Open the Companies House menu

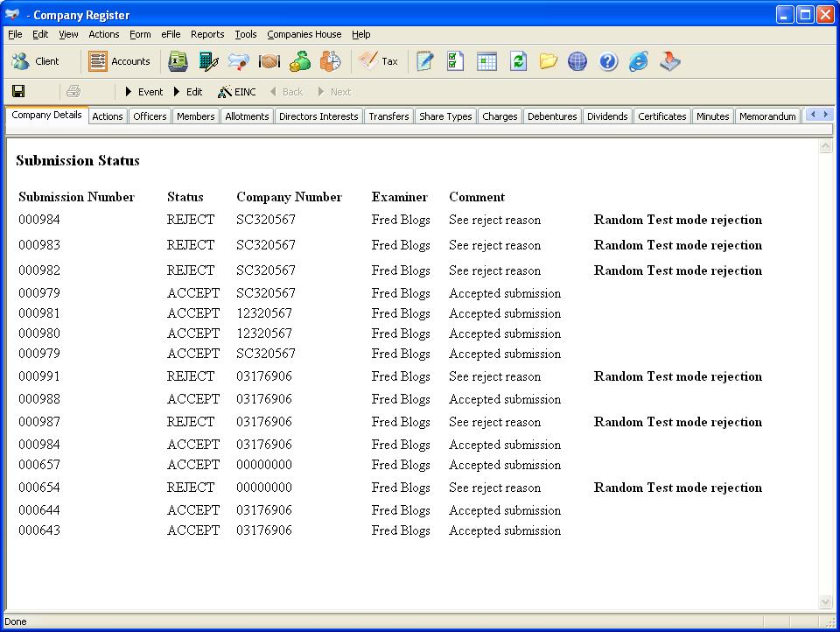coord(304,34)
